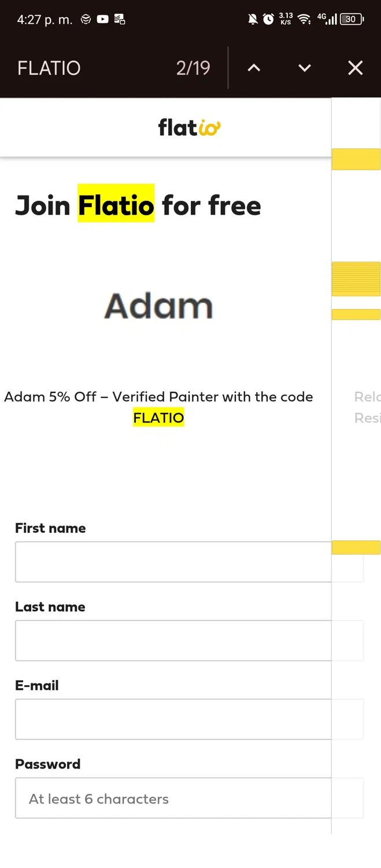Tap the muted notifications bell icon
Viewport: 381px width, 868px height.
(x=253, y=19)
